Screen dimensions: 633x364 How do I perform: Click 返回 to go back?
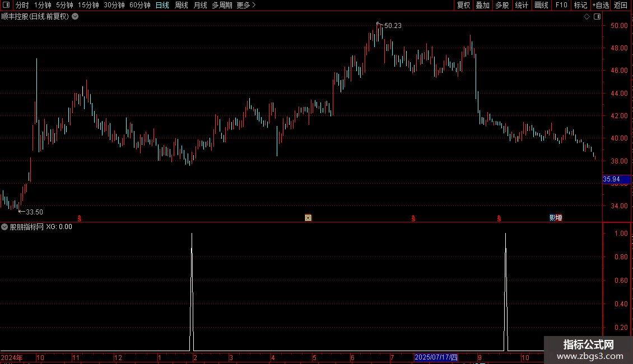(621, 5)
